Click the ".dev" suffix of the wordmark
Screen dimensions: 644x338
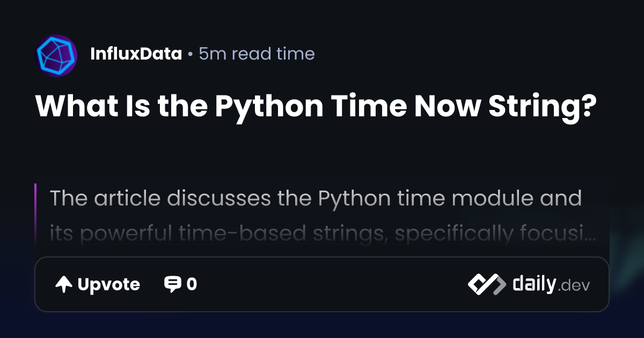coord(574,286)
